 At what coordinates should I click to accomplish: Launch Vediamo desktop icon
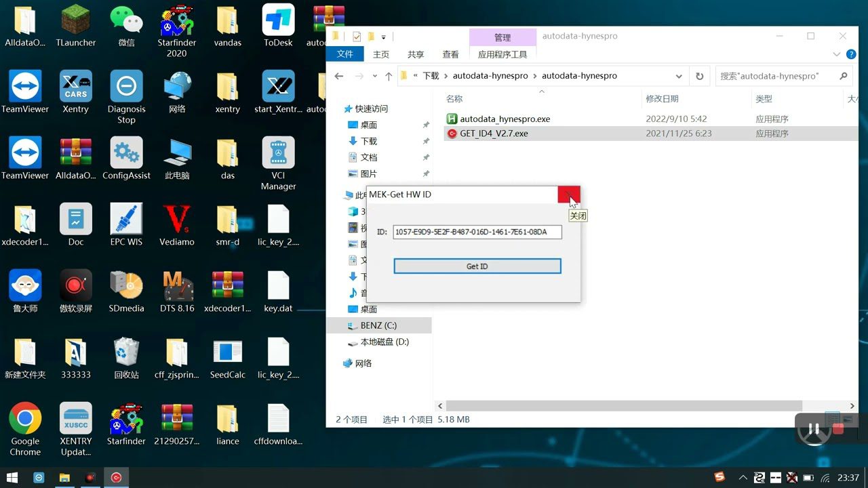tap(176, 225)
